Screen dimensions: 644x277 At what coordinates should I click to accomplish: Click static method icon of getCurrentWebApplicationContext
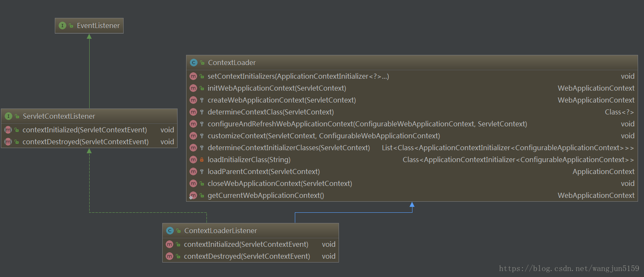(x=193, y=195)
